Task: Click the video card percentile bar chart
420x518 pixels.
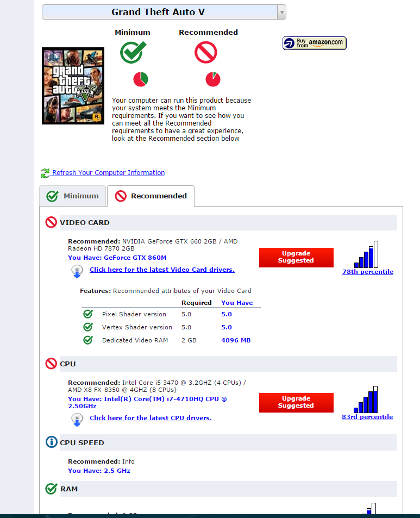Action: (x=366, y=254)
